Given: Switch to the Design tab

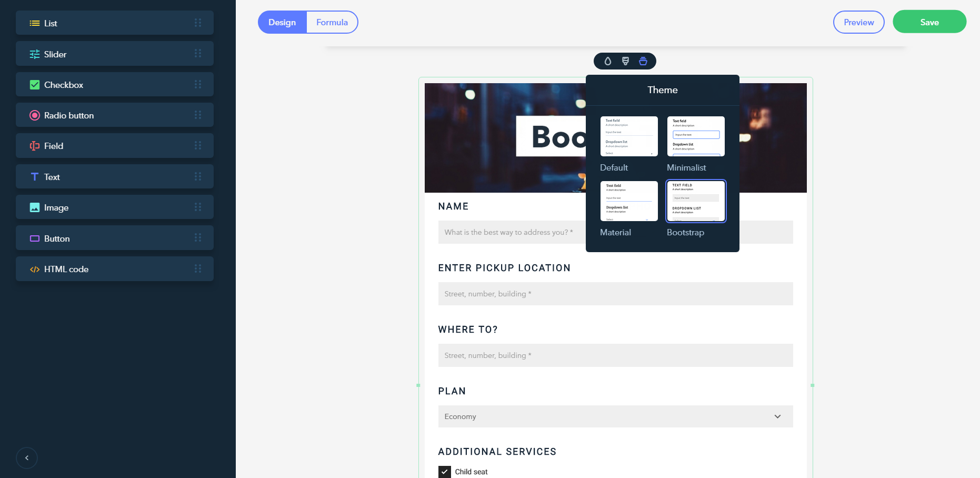Looking at the screenshot, I should pyautogui.click(x=282, y=22).
